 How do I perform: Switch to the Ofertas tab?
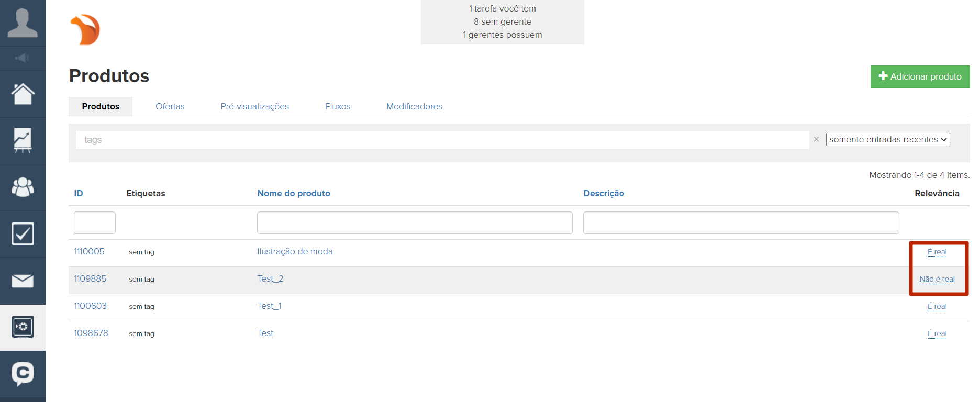click(x=170, y=106)
